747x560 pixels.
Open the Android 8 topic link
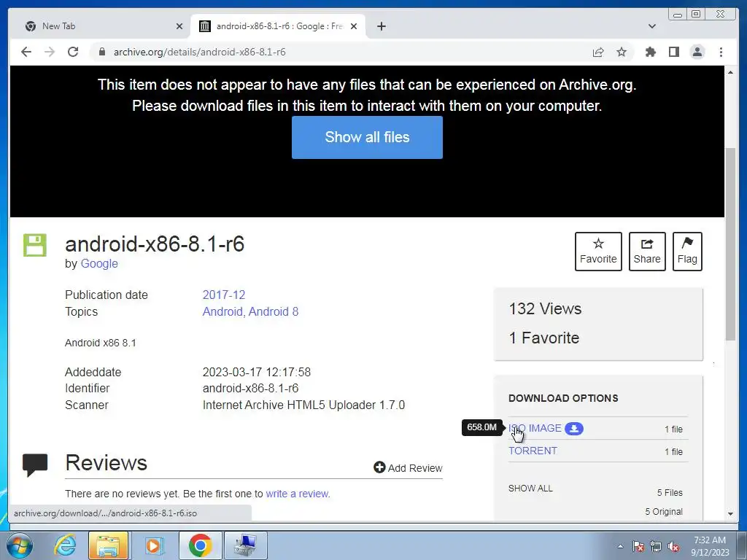[274, 311]
